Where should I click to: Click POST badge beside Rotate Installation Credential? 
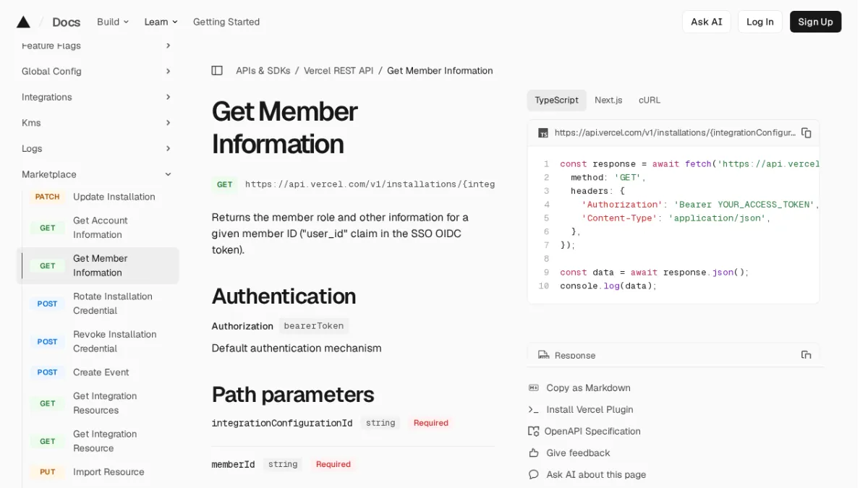[x=48, y=304]
